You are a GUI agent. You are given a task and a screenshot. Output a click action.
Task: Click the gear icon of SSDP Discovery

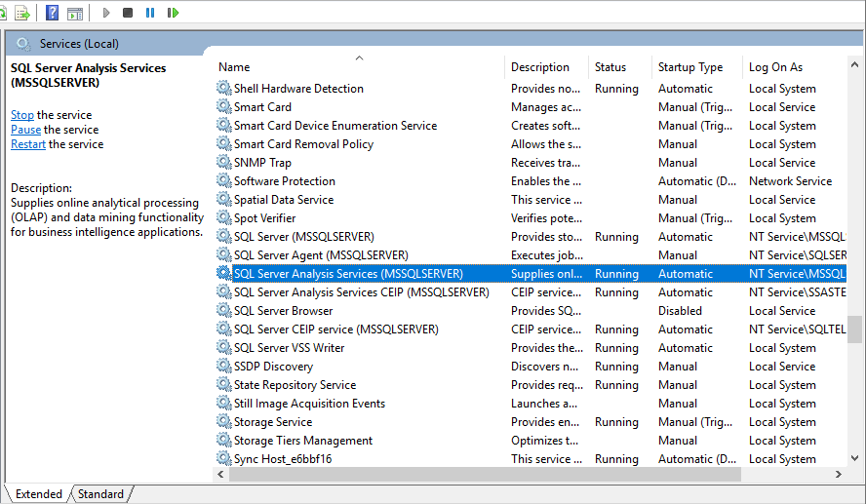[x=223, y=366]
